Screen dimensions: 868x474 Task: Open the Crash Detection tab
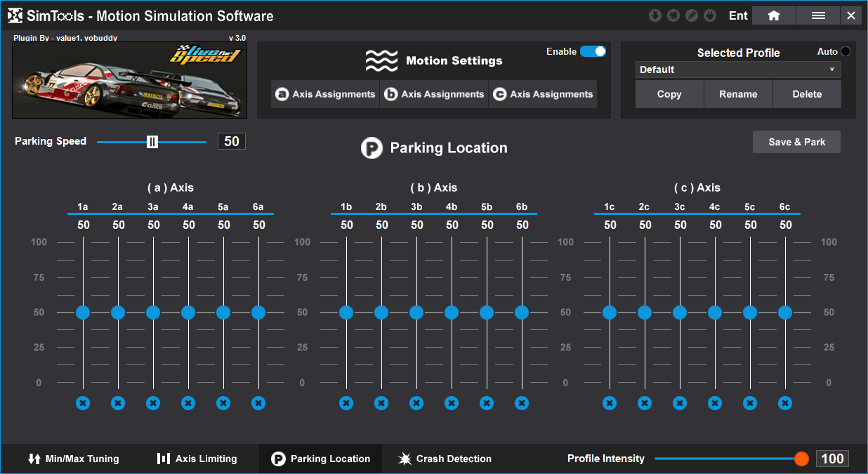[445, 459]
